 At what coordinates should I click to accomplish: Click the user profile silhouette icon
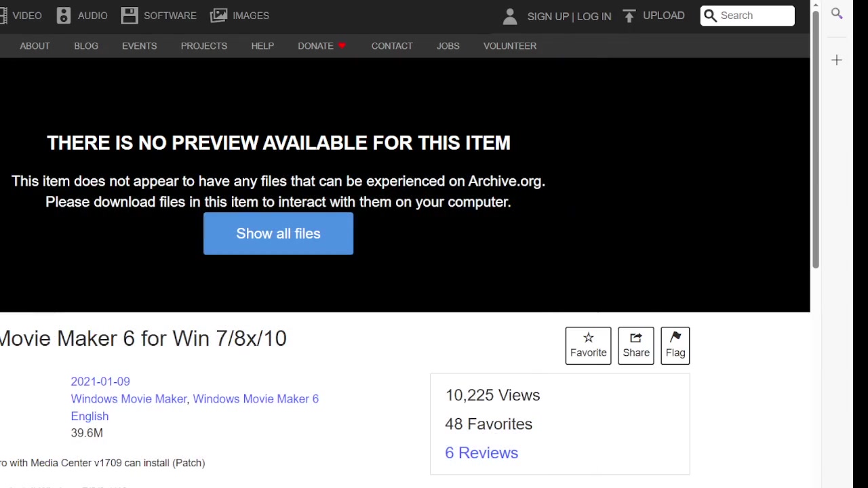click(x=510, y=16)
